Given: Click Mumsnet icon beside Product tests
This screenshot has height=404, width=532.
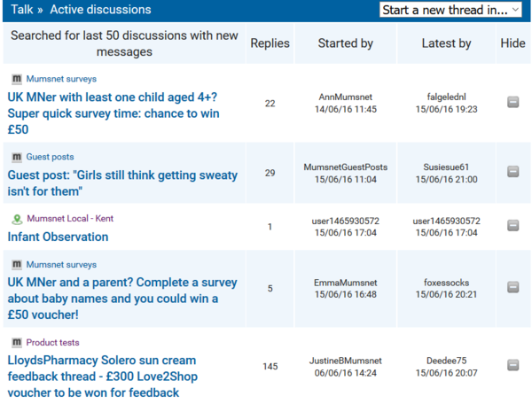Looking at the screenshot, I should (17, 343).
